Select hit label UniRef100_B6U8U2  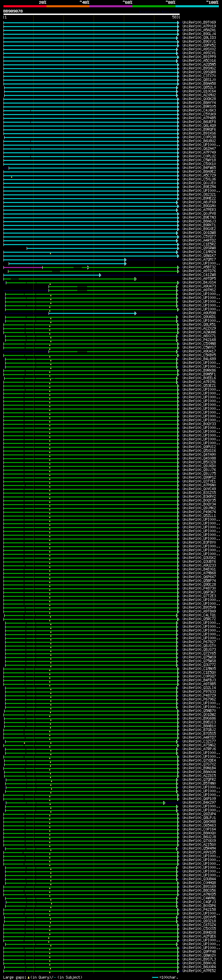pyautogui.click(x=199, y=141)
